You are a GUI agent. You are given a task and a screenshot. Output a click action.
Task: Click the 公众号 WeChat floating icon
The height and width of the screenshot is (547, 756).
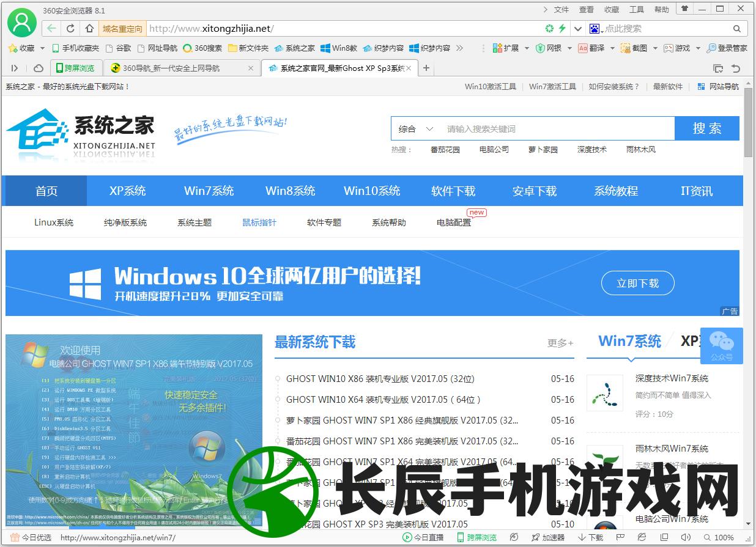tap(722, 346)
